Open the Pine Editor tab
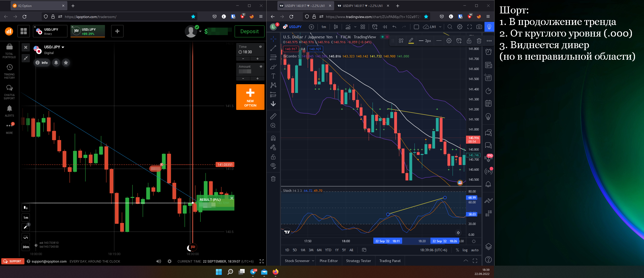Screen dimensions: 644x278 coord(329,261)
